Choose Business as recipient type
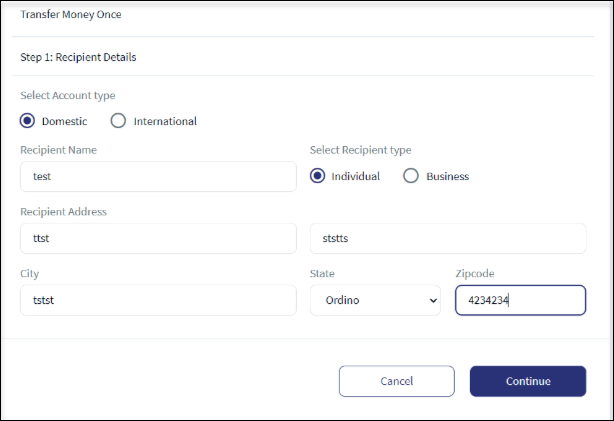 tap(411, 176)
